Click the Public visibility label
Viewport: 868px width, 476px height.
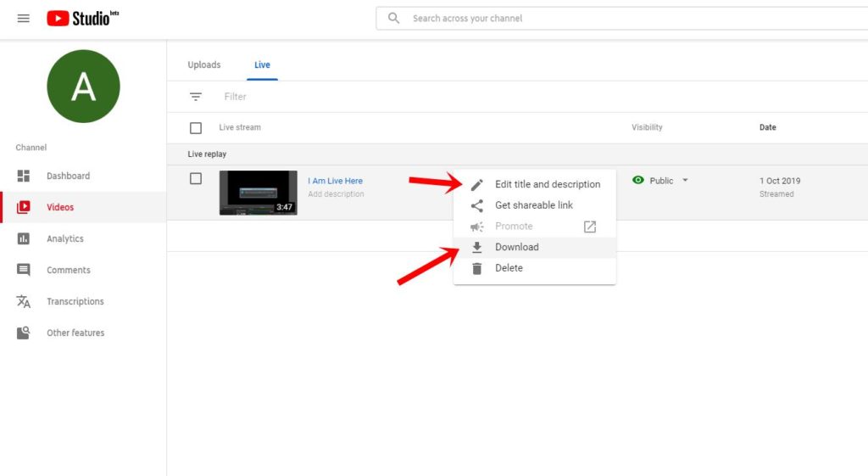coord(661,181)
